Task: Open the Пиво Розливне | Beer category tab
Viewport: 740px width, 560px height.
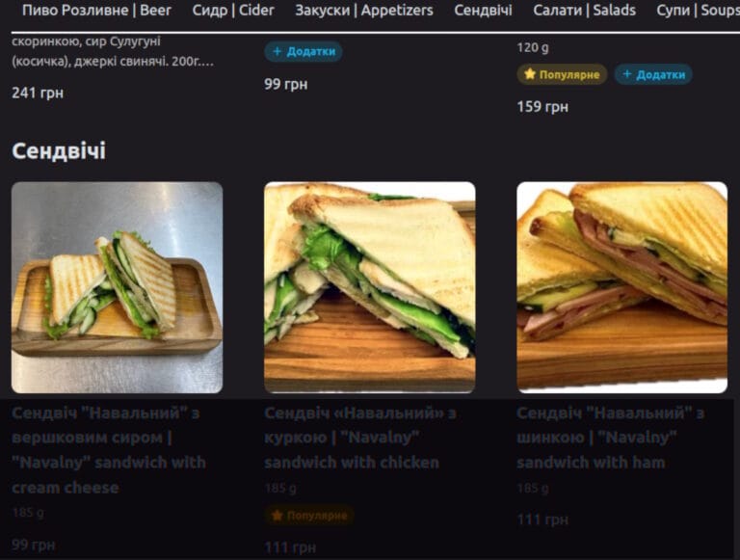Action: click(96, 11)
